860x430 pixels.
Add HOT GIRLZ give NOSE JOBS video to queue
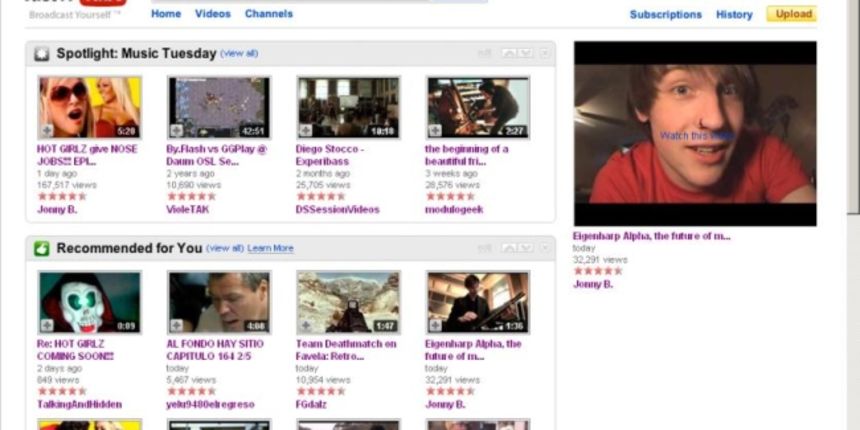click(x=47, y=131)
